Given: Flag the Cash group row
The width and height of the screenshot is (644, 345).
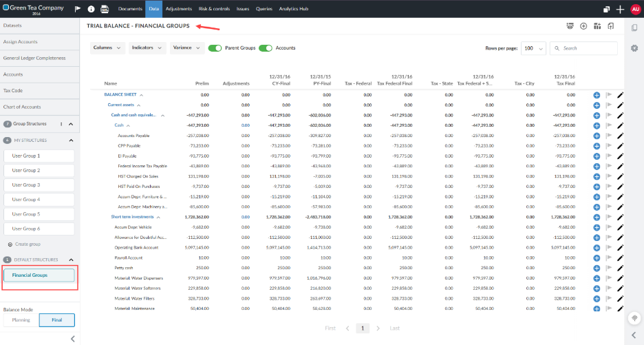Looking at the screenshot, I should [x=609, y=125].
